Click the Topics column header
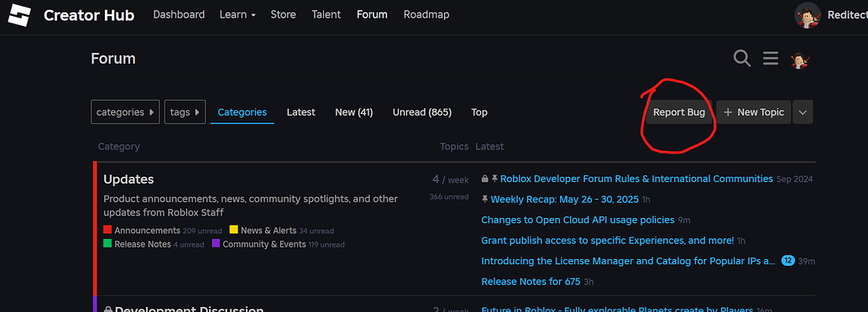The height and width of the screenshot is (312, 868). pyautogui.click(x=454, y=147)
